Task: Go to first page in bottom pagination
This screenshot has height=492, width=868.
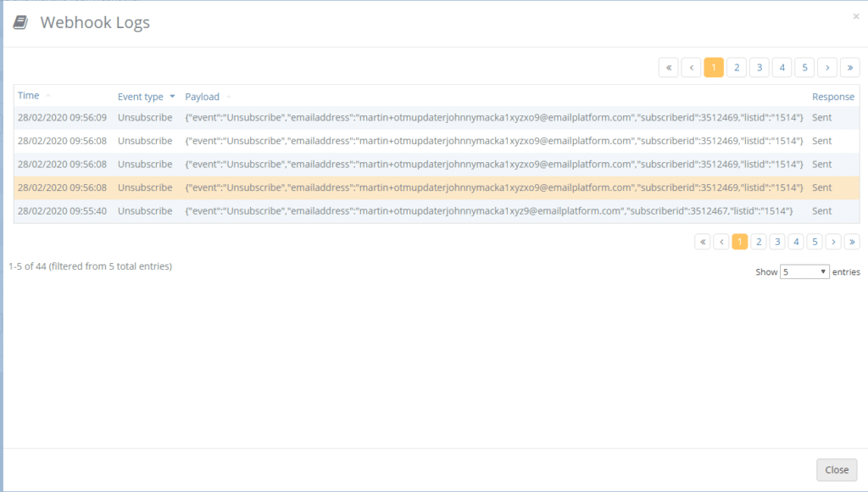Action: [703, 242]
